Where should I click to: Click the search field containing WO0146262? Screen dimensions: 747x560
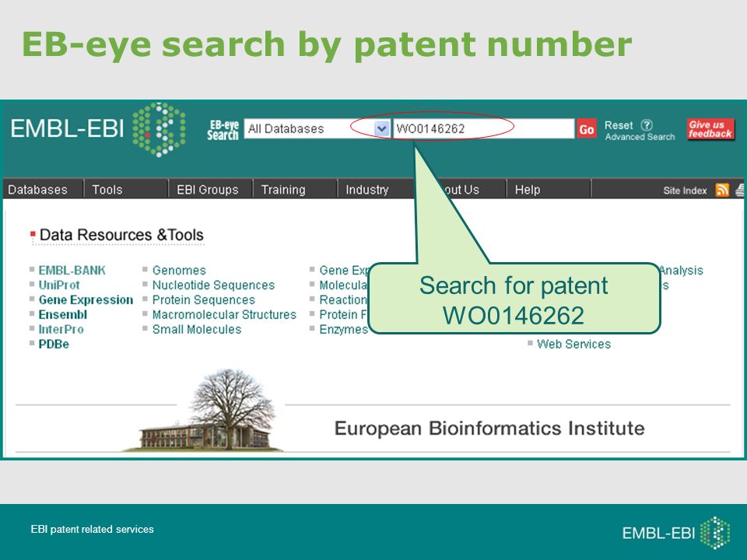(x=483, y=128)
